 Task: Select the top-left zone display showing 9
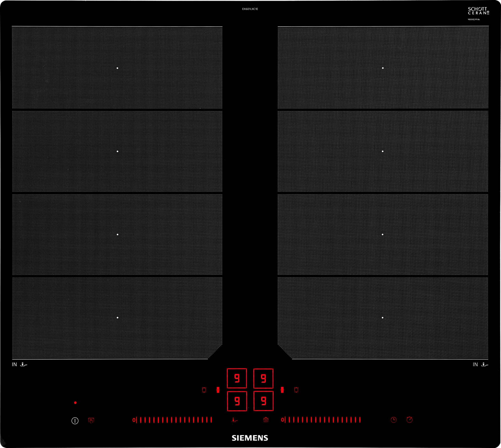pos(237,378)
